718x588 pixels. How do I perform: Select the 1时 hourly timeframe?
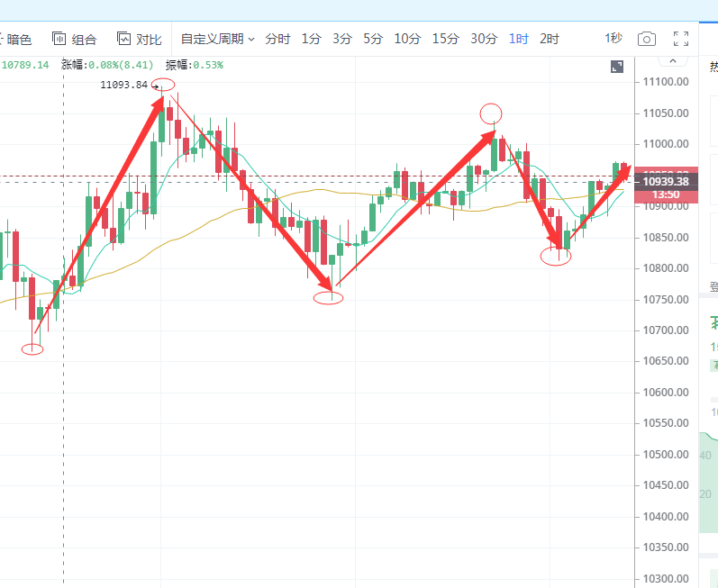pos(519,39)
